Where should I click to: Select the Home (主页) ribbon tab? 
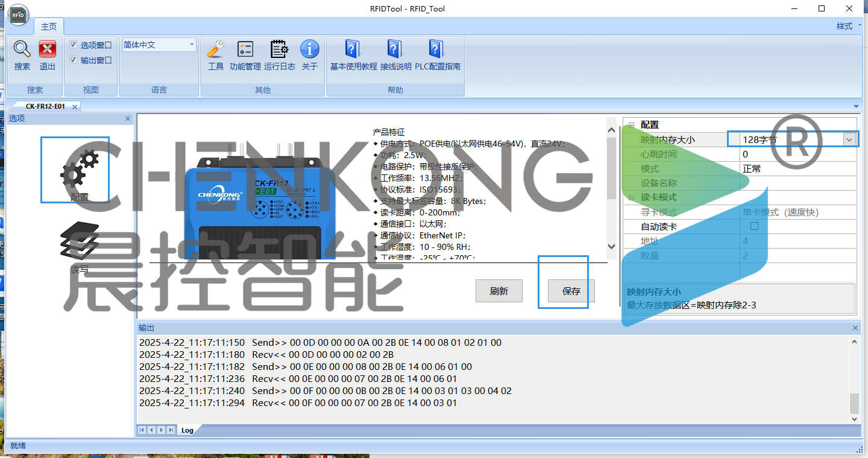pos(49,27)
